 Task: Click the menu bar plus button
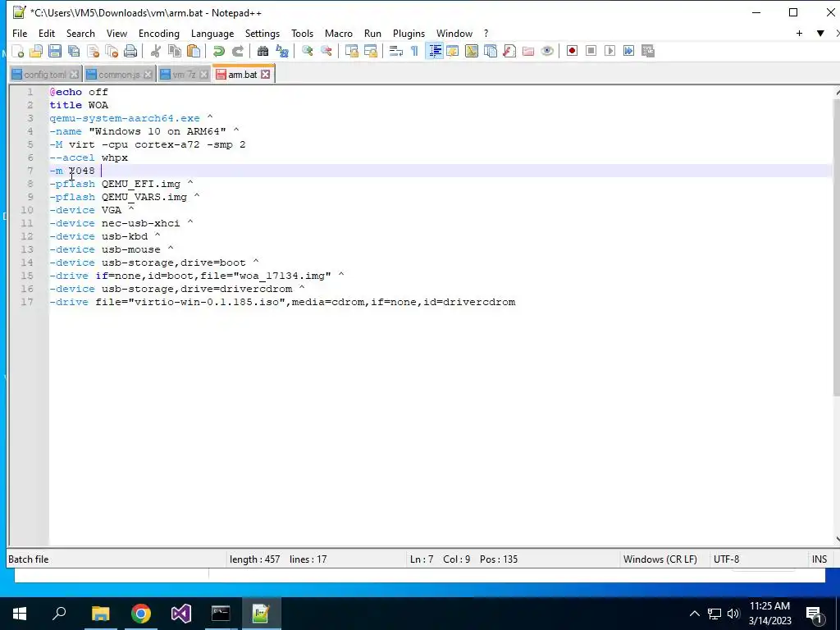pyautogui.click(x=799, y=33)
